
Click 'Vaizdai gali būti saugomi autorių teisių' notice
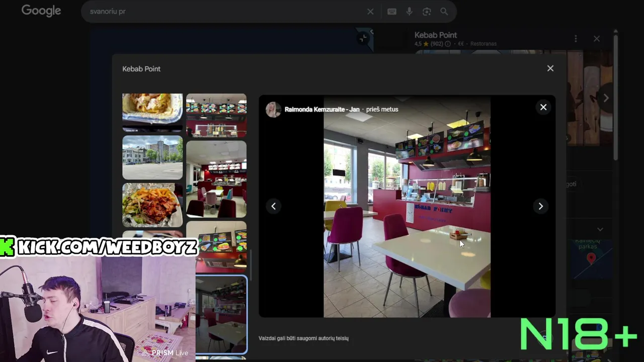point(303,338)
